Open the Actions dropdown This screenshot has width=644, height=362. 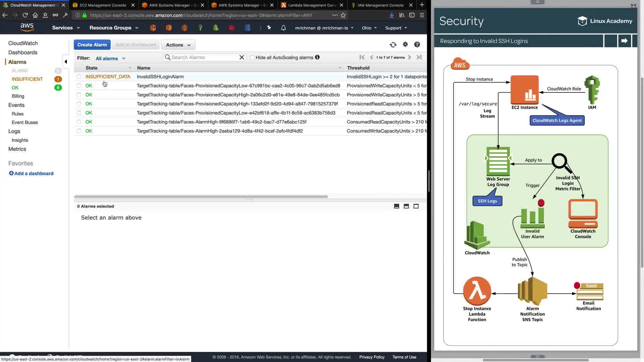(x=178, y=45)
